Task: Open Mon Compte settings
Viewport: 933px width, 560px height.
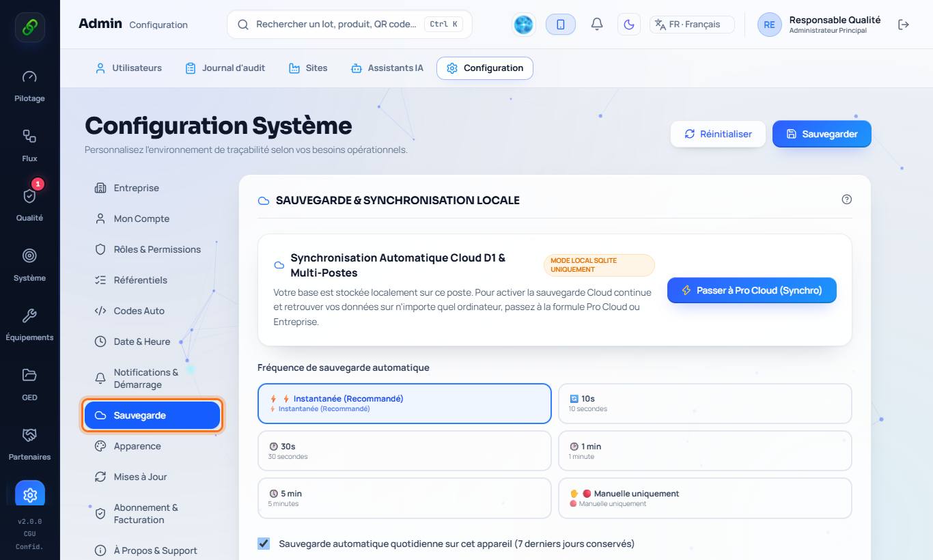Action: 152,219
